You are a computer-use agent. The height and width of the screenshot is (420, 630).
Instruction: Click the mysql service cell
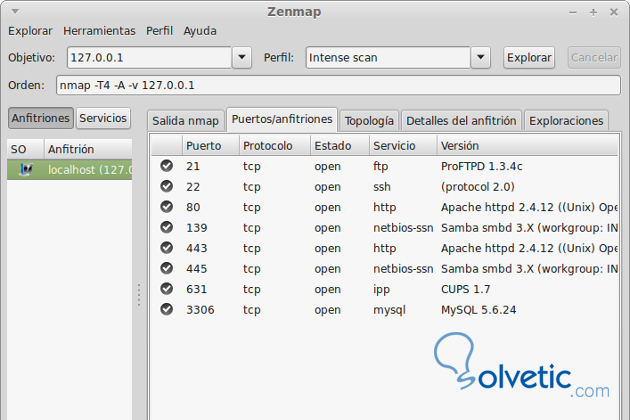point(389,310)
